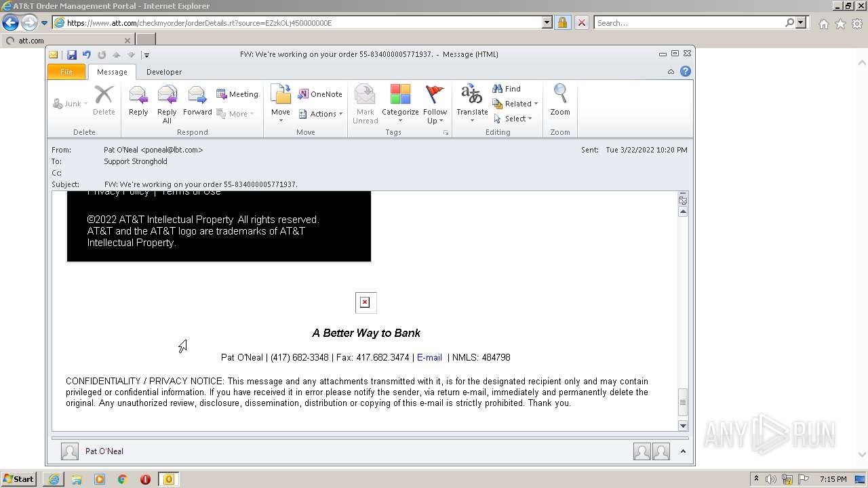Click the taskbar clock showing 7:15 PM
The image size is (868, 488).
(x=833, y=479)
